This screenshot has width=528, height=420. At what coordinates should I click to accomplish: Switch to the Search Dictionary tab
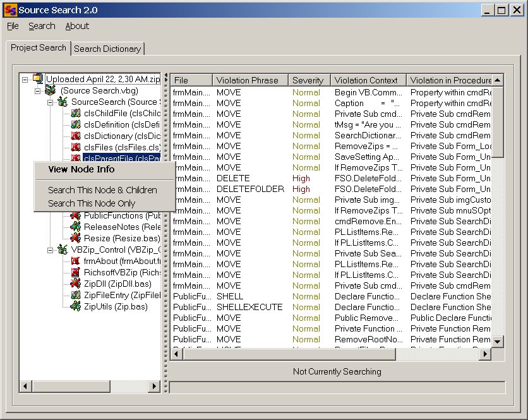point(107,49)
